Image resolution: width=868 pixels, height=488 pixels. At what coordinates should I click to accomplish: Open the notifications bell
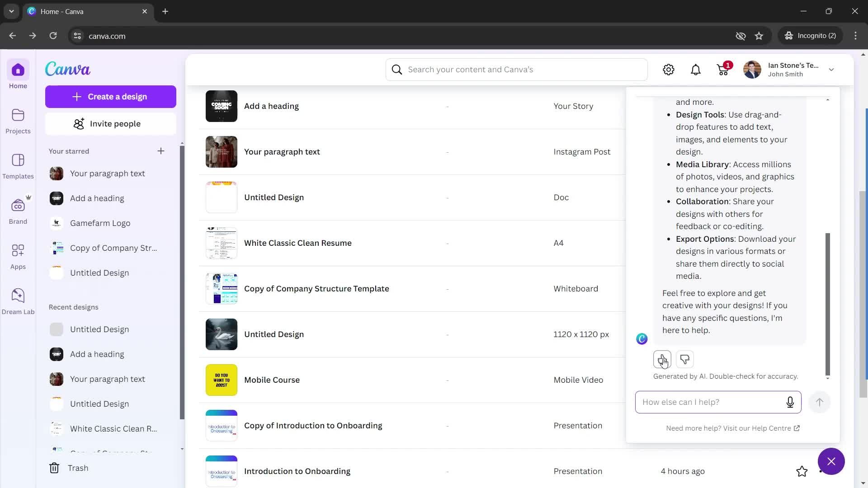pos(696,70)
